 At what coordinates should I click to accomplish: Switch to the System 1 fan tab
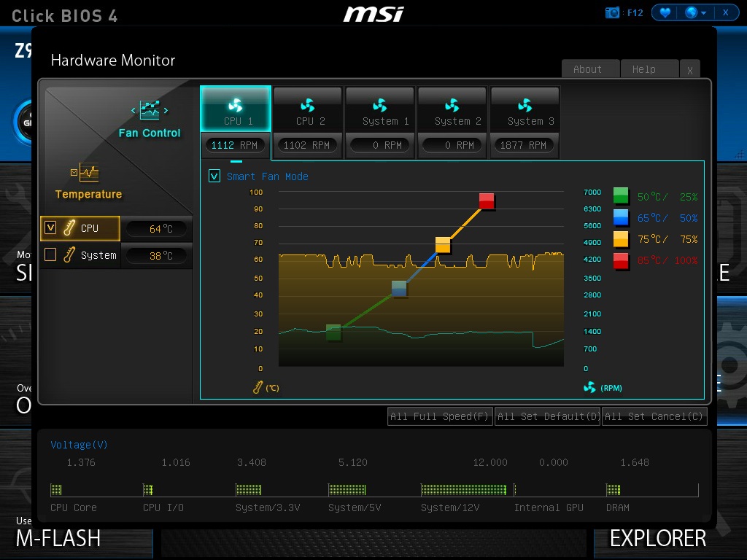(x=380, y=110)
